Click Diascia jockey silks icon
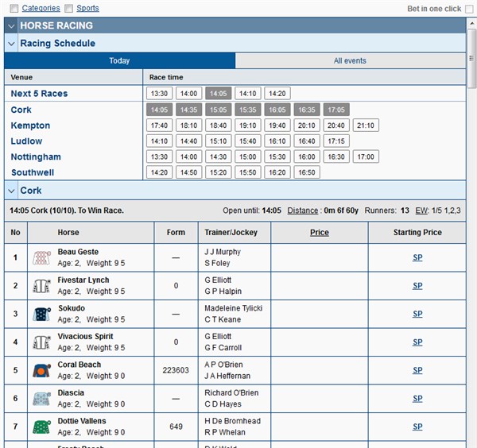477x448 pixels. [x=41, y=399]
